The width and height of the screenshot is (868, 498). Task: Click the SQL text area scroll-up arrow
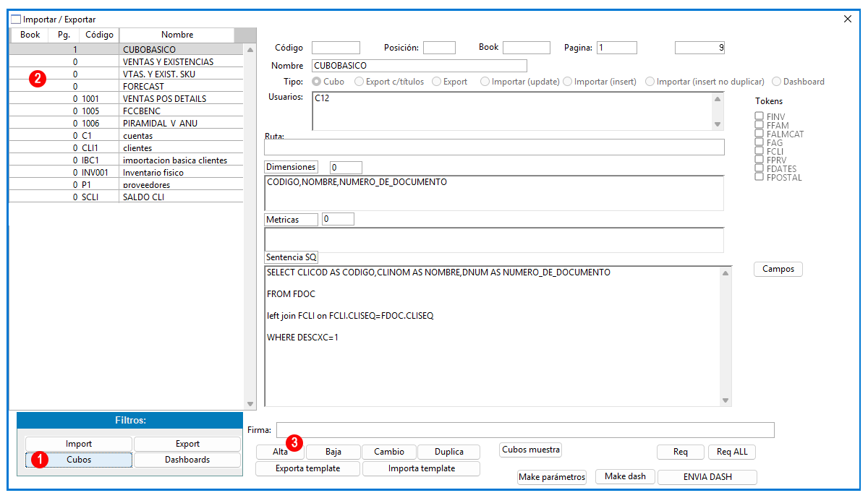[726, 273]
